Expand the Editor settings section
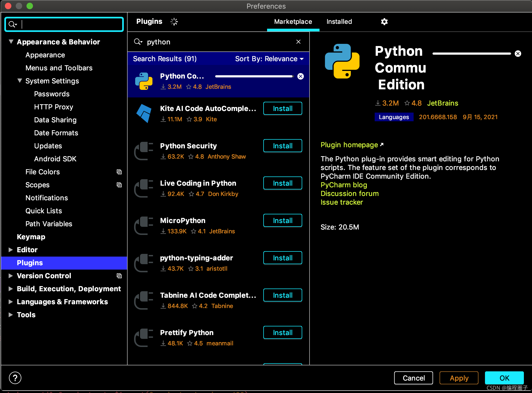 pyautogui.click(x=11, y=250)
